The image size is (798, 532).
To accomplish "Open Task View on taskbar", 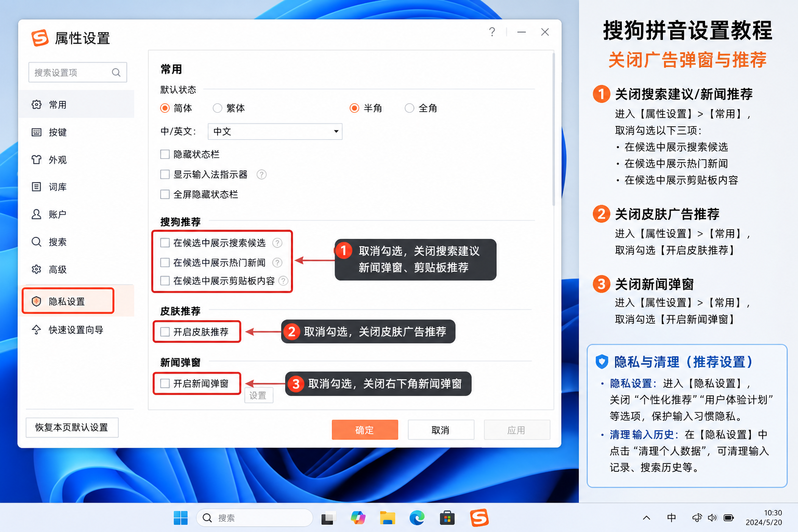I will [328, 518].
